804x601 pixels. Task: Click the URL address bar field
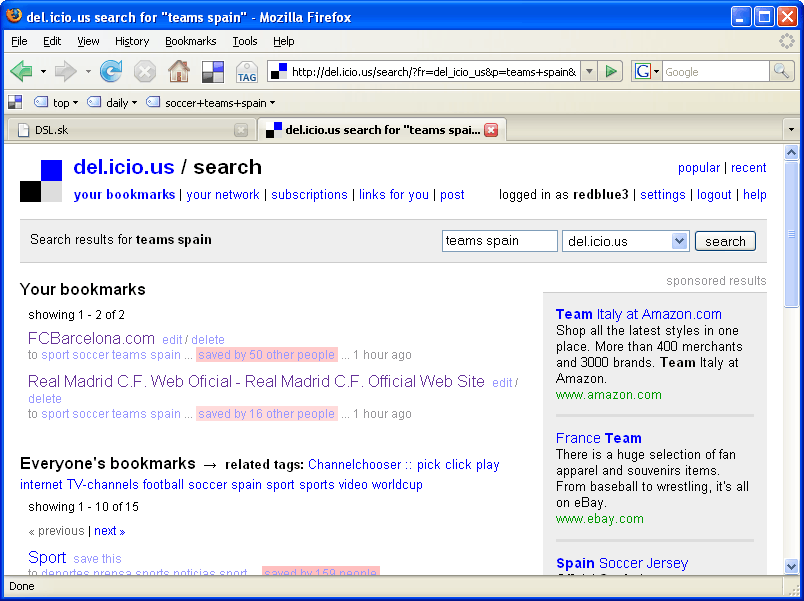click(x=433, y=72)
